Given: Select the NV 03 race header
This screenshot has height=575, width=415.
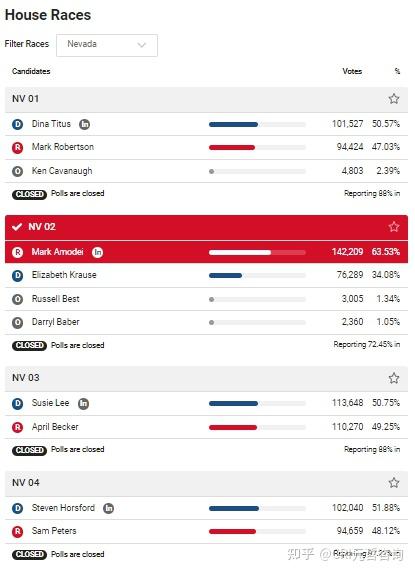Looking at the screenshot, I should (x=206, y=378).
